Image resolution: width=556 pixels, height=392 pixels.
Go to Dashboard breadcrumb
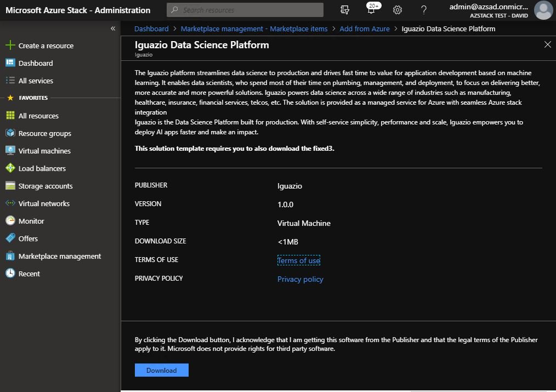(151, 29)
